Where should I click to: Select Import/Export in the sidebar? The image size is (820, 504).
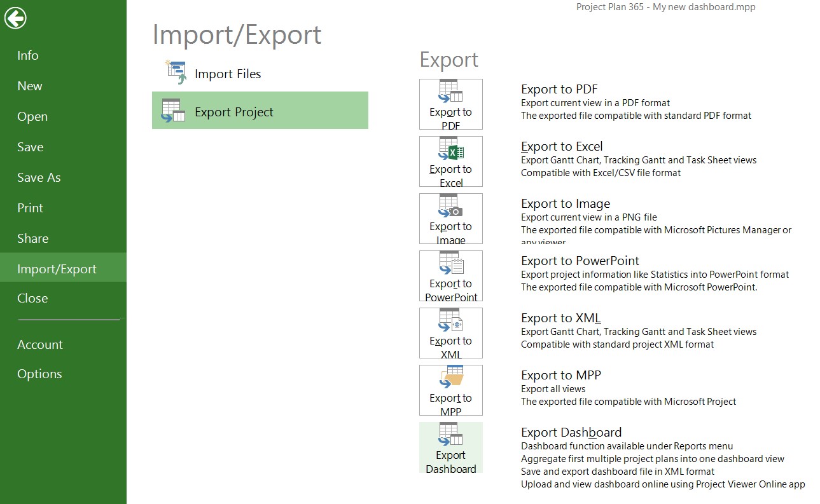click(x=63, y=268)
